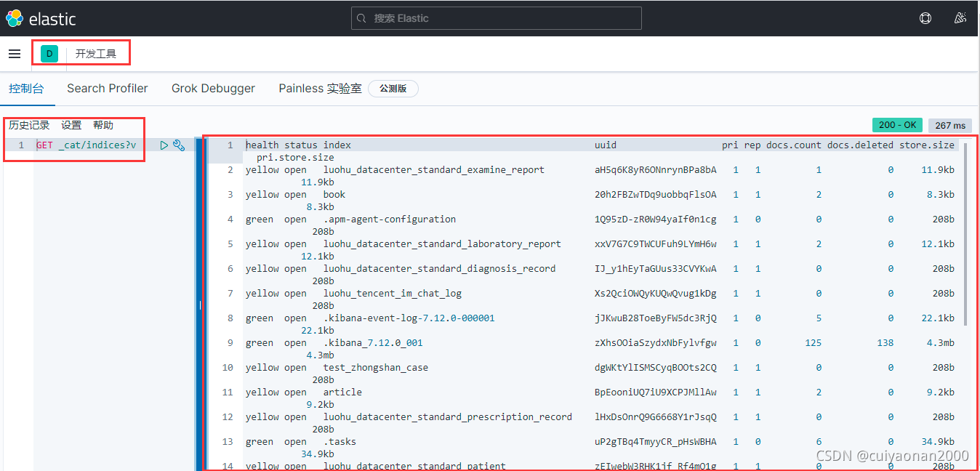Select luohu_datacenter_standard_prescription_record text
This screenshot has width=980, height=471.
(448, 417)
